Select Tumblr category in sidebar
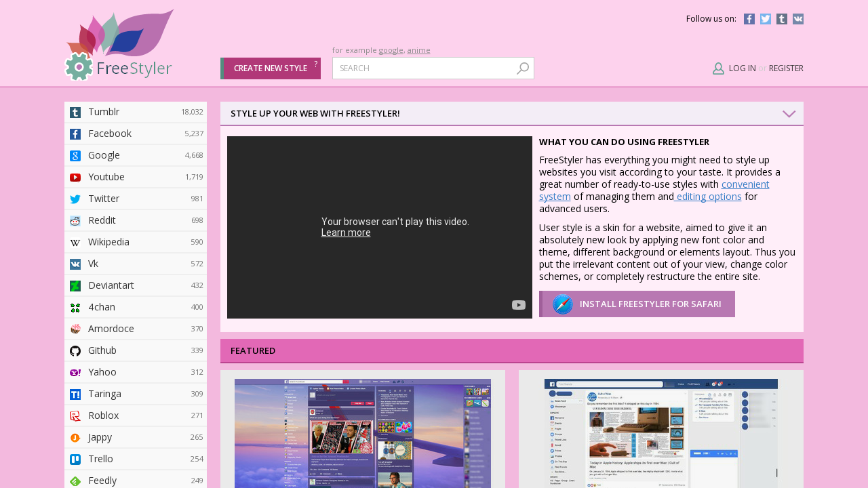 click(136, 113)
